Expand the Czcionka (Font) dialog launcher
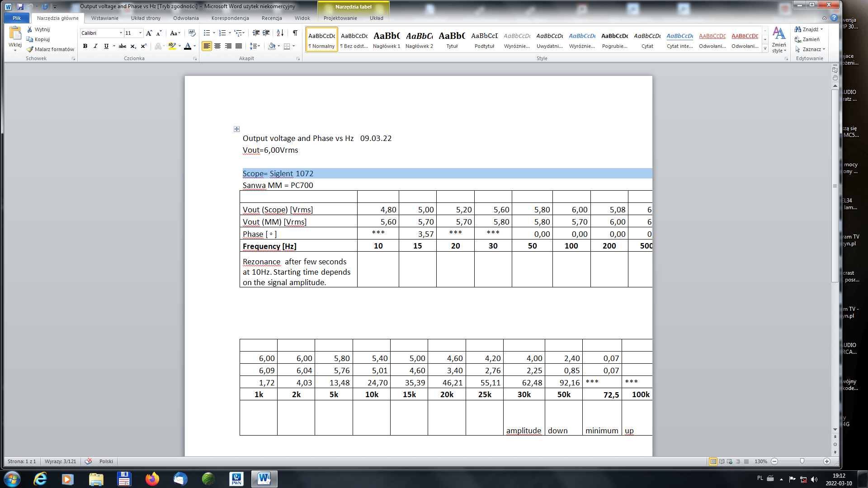 [x=195, y=59]
